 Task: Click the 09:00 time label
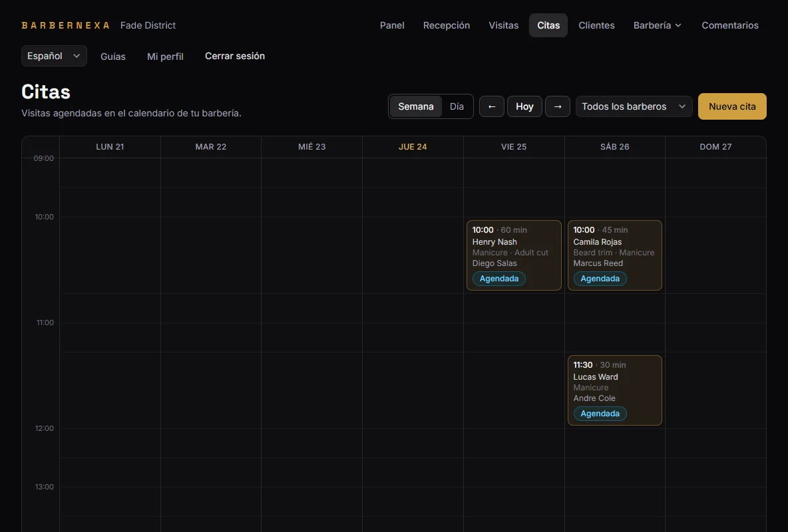[x=44, y=158]
